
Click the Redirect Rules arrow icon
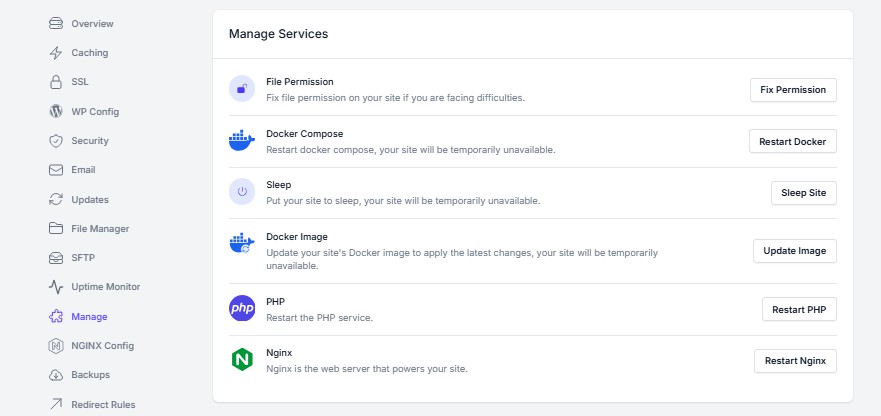pos(56,404)
